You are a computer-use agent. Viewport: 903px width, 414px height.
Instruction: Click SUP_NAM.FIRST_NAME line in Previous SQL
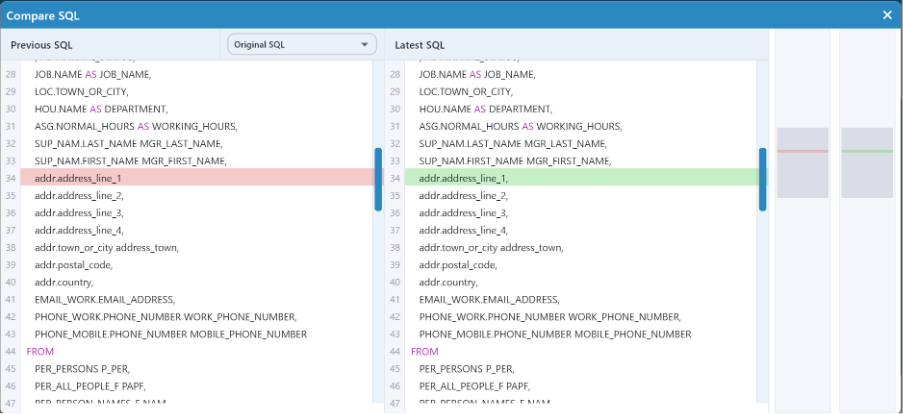pos(131,161)
